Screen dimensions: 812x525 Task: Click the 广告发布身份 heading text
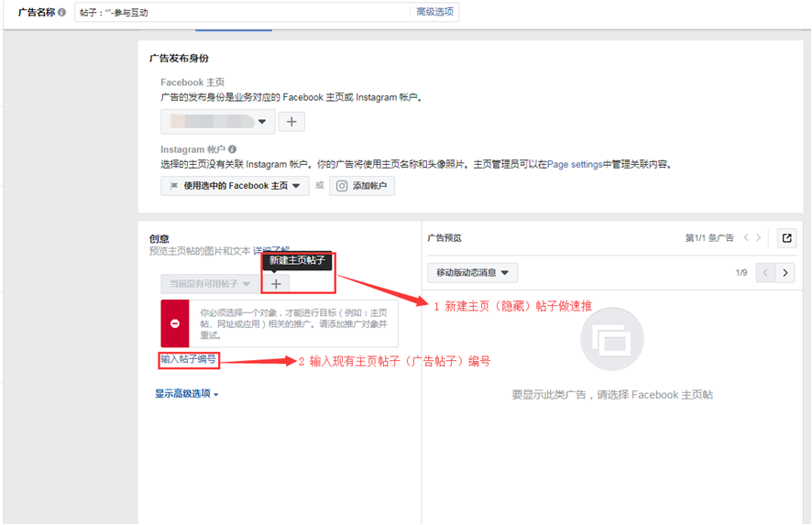coord(180,58)
